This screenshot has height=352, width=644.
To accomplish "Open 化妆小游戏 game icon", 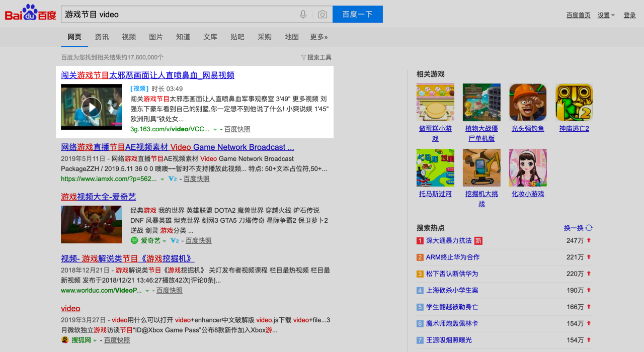I will pyautogui.click(x=528, y=167).
